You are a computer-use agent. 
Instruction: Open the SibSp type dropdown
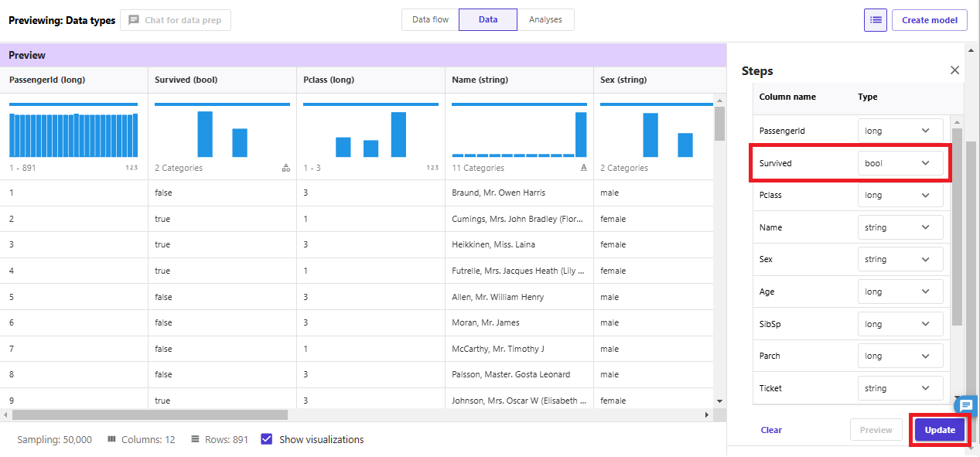[900, 324]
